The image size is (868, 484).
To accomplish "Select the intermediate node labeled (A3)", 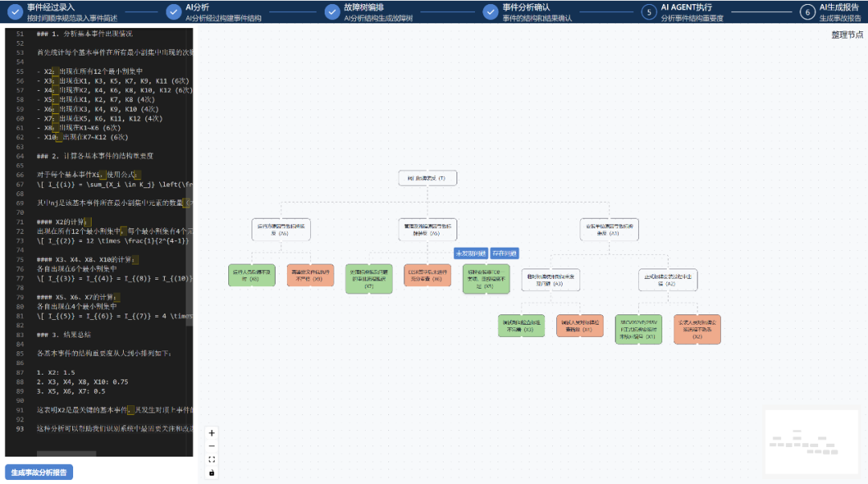I will [x=551, y=280].
